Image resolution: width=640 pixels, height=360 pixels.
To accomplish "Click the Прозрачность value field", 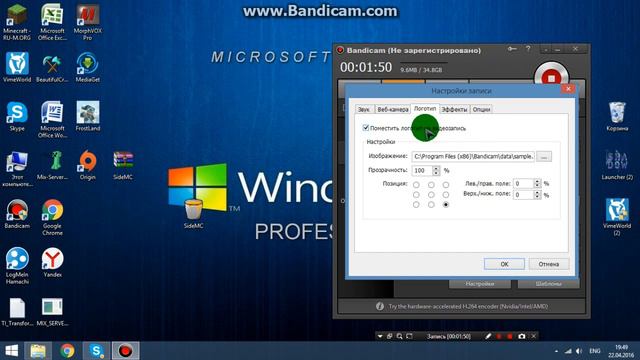I will (x=422, y=170).
